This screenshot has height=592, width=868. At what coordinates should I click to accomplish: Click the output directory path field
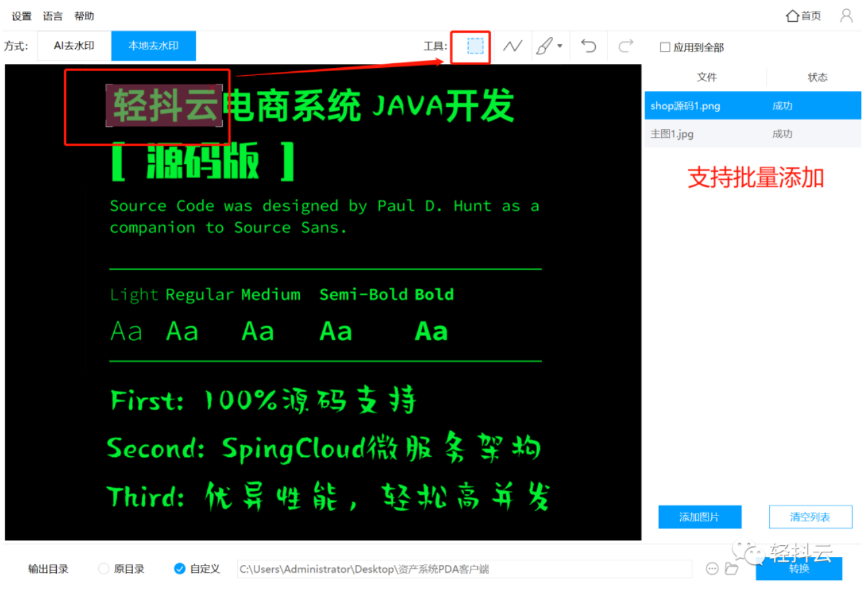point(465,569)
